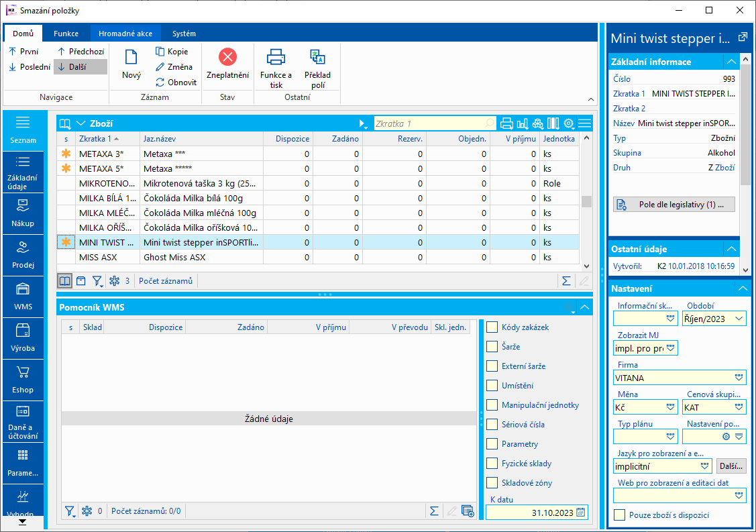Open the Funkce ribbon tab
The image size is (756, 532).
click(66, 34)
